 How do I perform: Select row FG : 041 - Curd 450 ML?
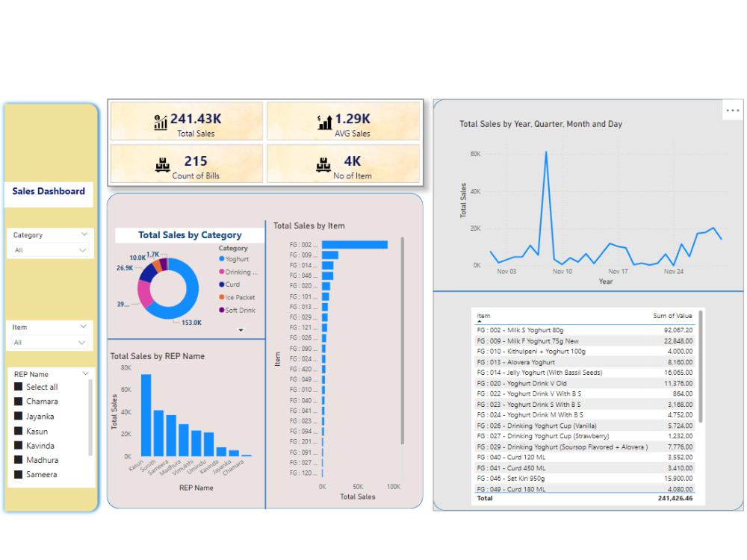click(x=585, y=468)
